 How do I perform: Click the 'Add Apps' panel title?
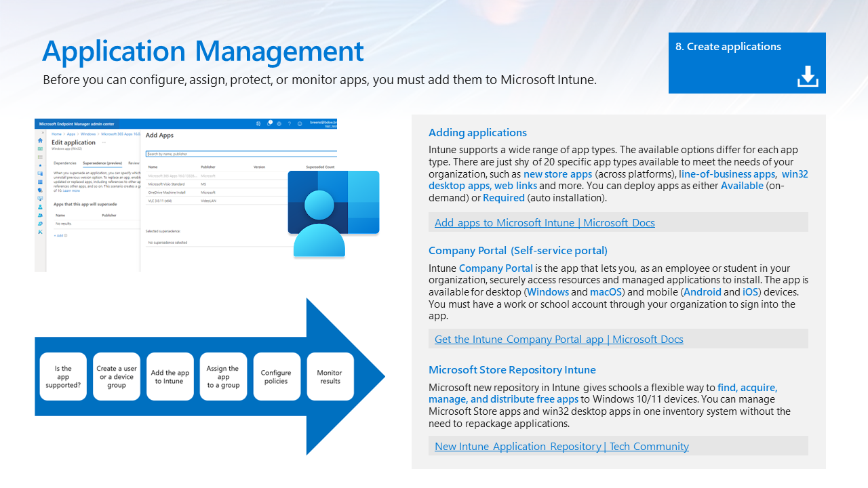(159, 135)
